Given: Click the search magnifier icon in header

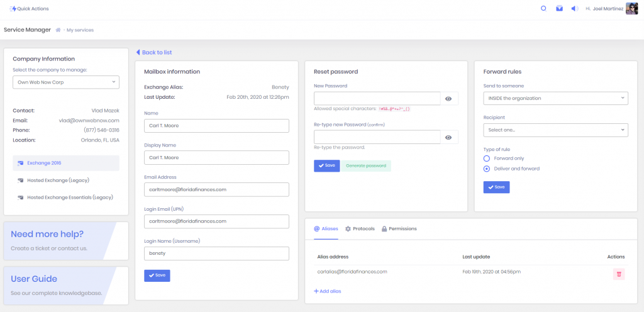Looking at the screenshot, I should (543, 9).
